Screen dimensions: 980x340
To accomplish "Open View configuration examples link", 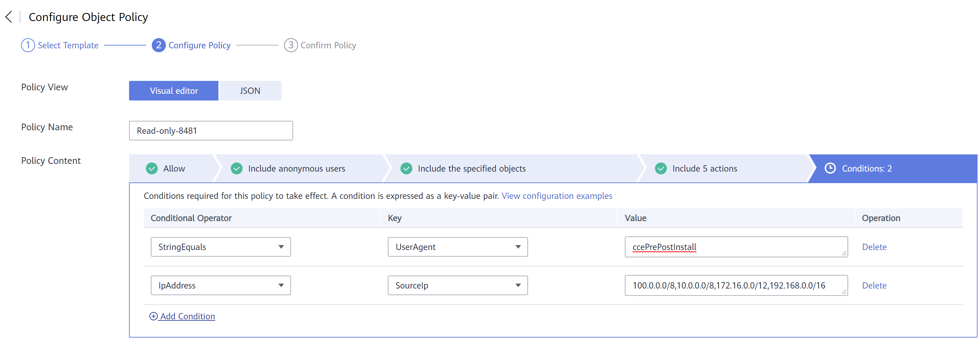I will pyautogui.click(x=557, y=196).
